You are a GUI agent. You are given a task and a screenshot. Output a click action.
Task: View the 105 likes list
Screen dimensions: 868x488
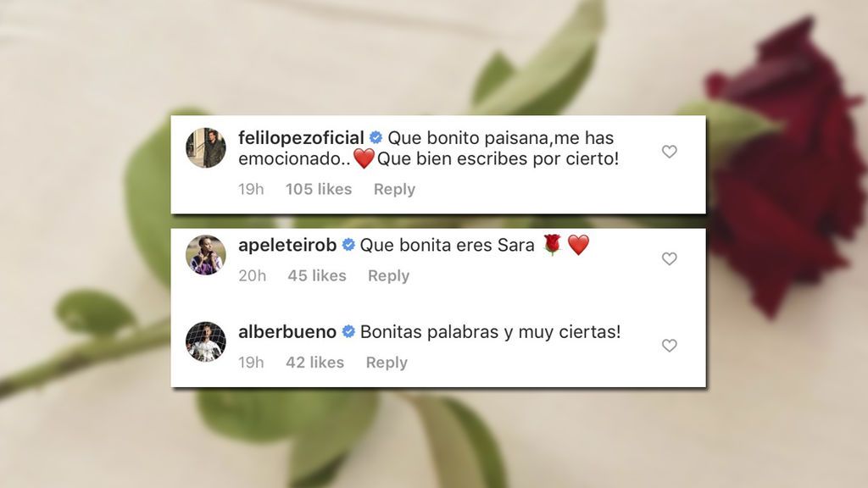point(319,189)
